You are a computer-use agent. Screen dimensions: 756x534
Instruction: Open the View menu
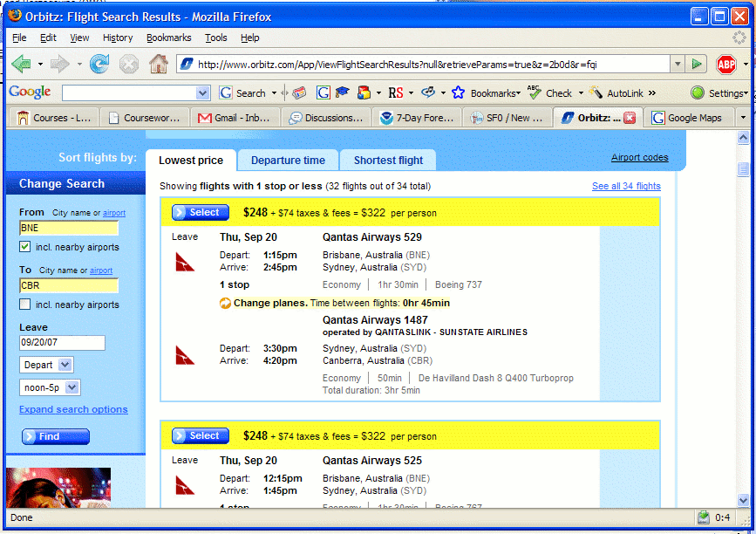pos(79,38)
